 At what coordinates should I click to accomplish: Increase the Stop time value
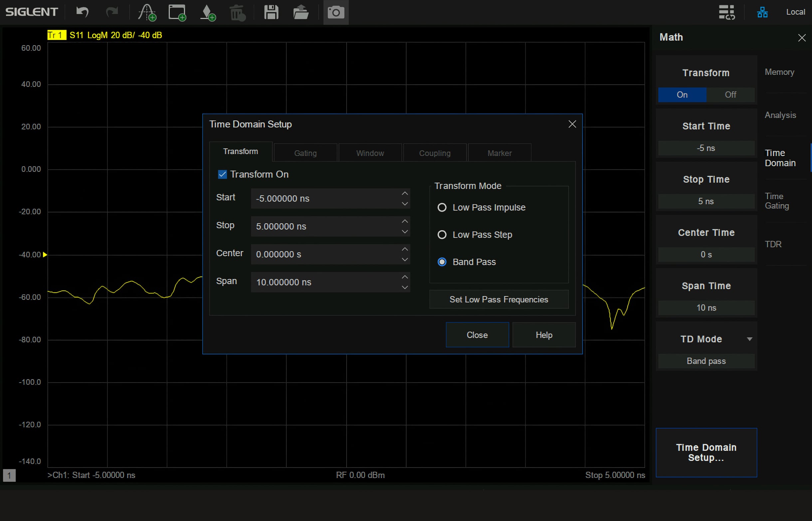405,221
